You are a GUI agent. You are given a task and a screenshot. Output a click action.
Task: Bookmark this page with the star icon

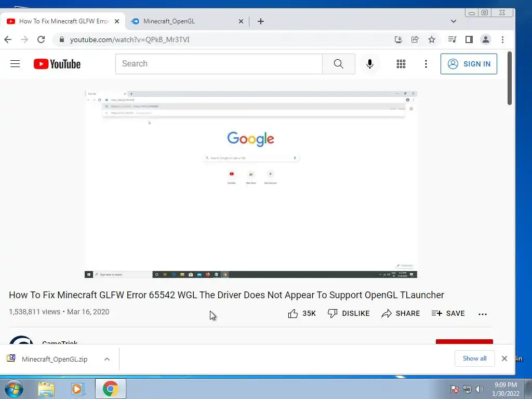click(x=432, y=39)
